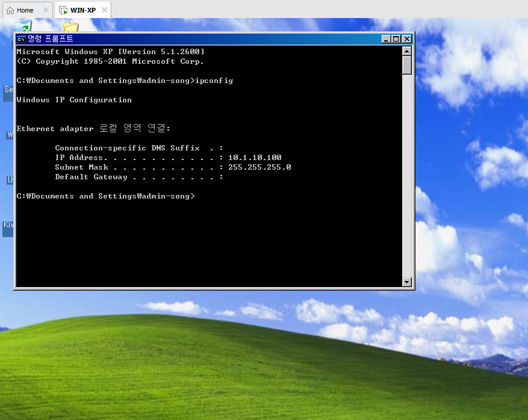Screen dimensions: 528x420
Task: Maximize the command prompt window
Action: pos(396,39)
